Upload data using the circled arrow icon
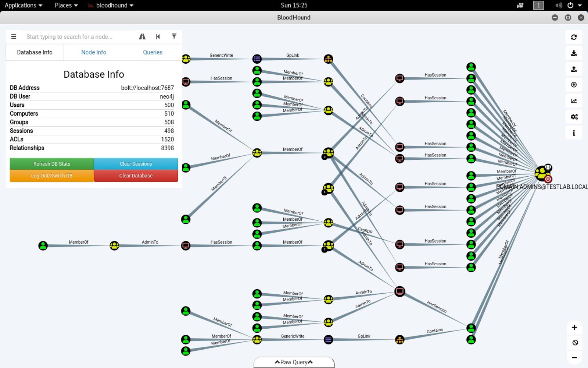Image resolution: width=588 pixels, height=368 pixels. pos(574,84)
